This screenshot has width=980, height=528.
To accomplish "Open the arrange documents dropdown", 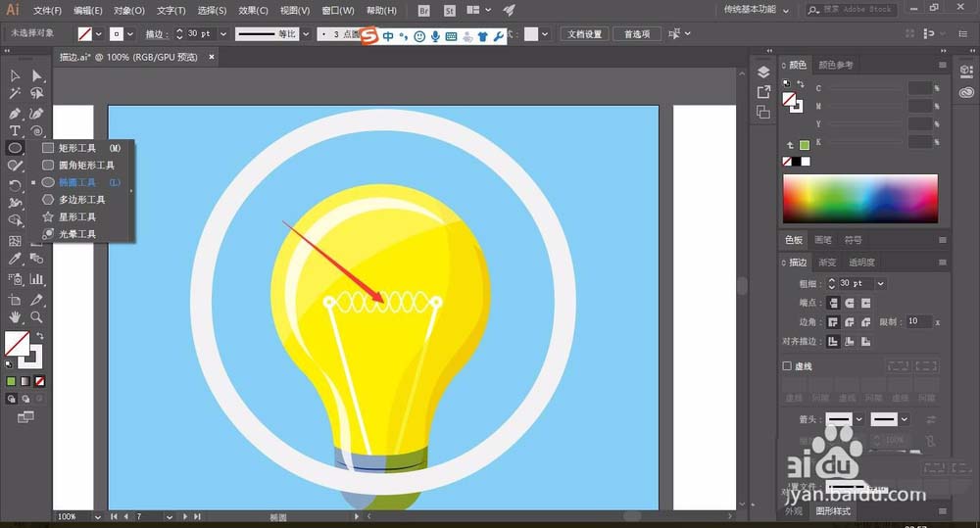I will 478,10.
